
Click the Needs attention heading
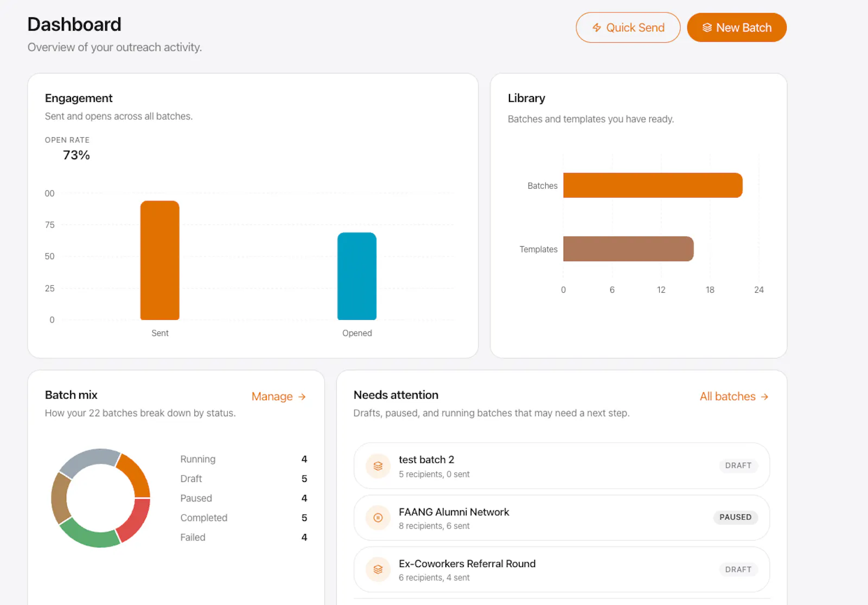tap(396, 395)
